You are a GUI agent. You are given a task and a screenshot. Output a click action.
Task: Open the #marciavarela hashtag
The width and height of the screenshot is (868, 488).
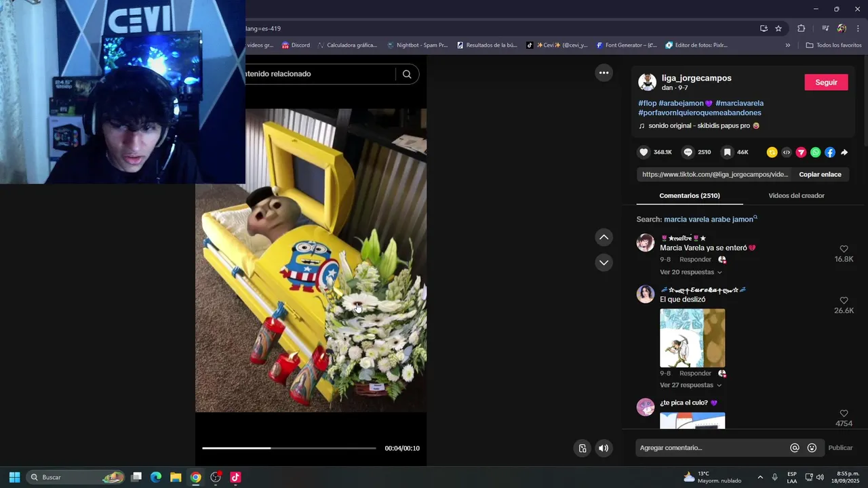click(x=739, y=104)
